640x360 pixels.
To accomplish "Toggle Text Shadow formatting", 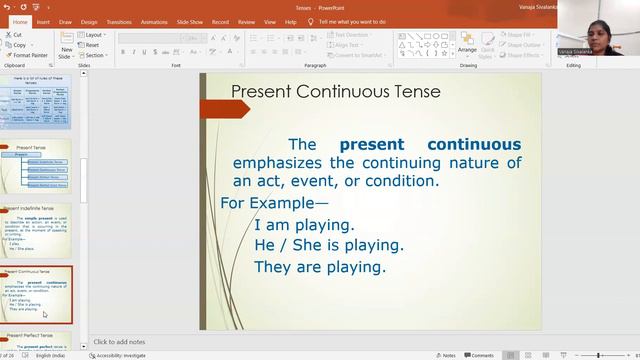I will pos(155,52).
